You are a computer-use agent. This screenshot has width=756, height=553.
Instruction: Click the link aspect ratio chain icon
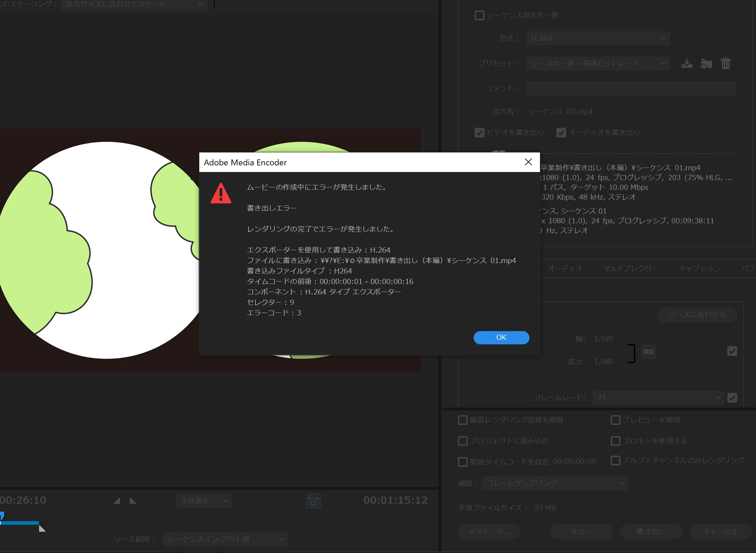coord(648,352)
